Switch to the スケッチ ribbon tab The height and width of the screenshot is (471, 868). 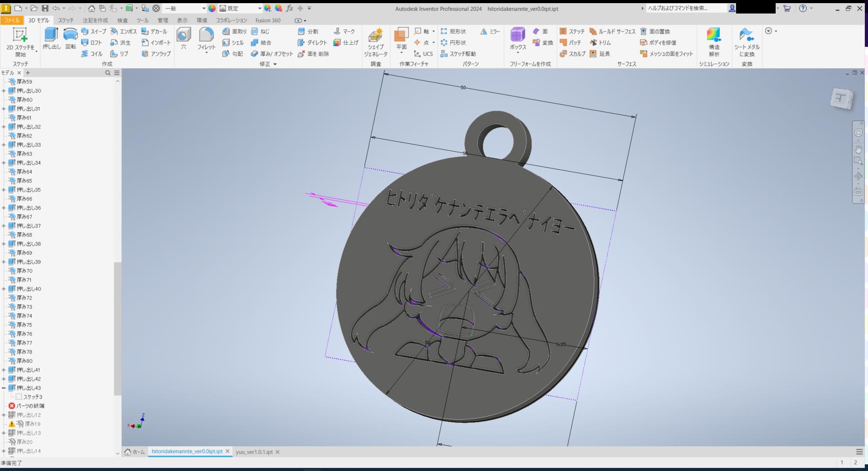(66, 20)
